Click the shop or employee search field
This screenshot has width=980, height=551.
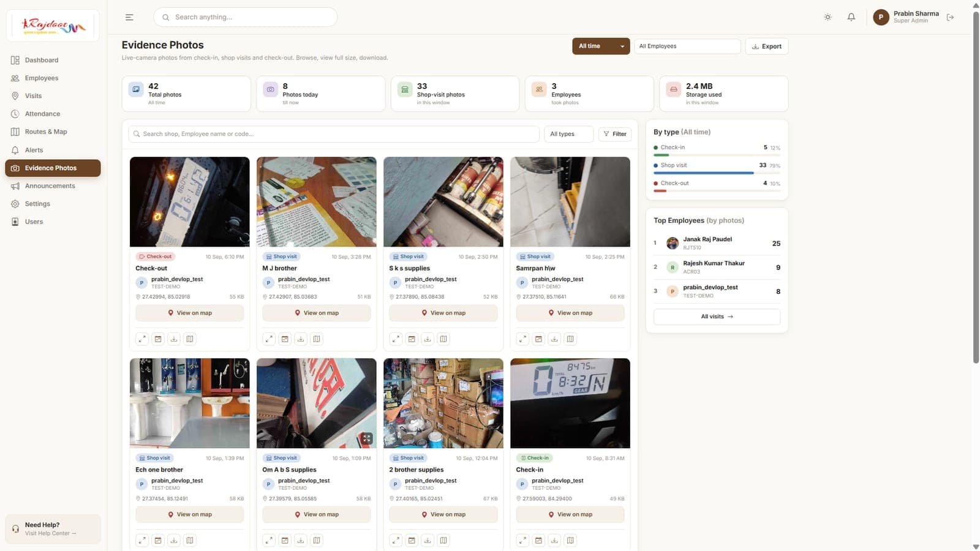click(334, 134)
